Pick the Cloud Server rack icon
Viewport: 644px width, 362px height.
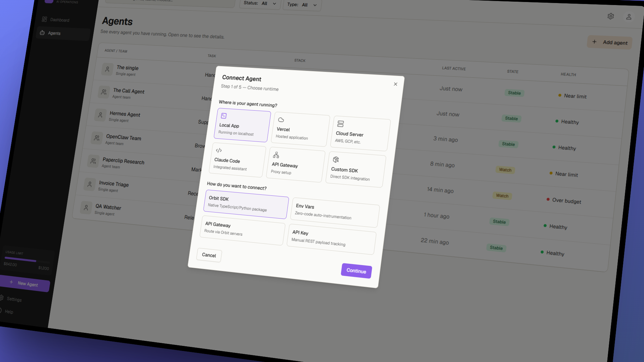(340, 124)
